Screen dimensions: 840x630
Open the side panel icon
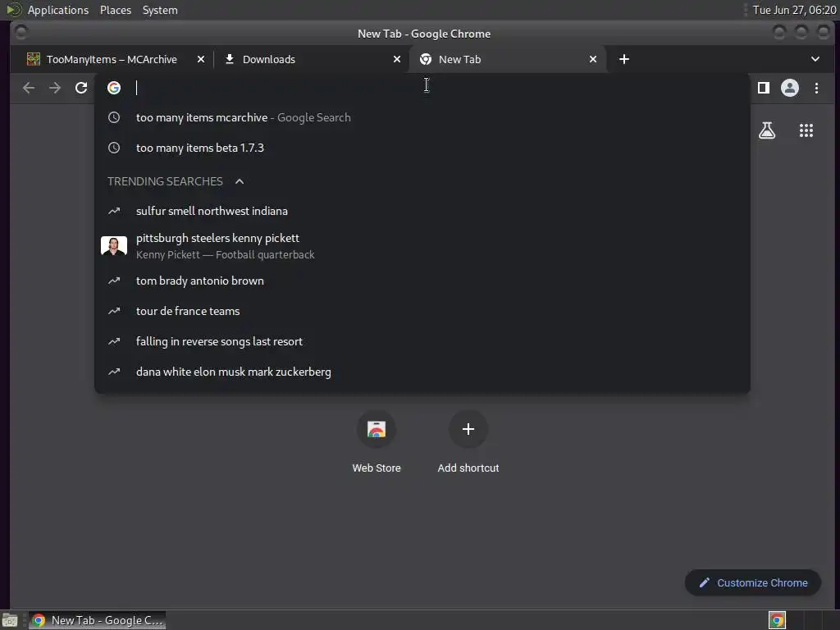pos(764,88)
